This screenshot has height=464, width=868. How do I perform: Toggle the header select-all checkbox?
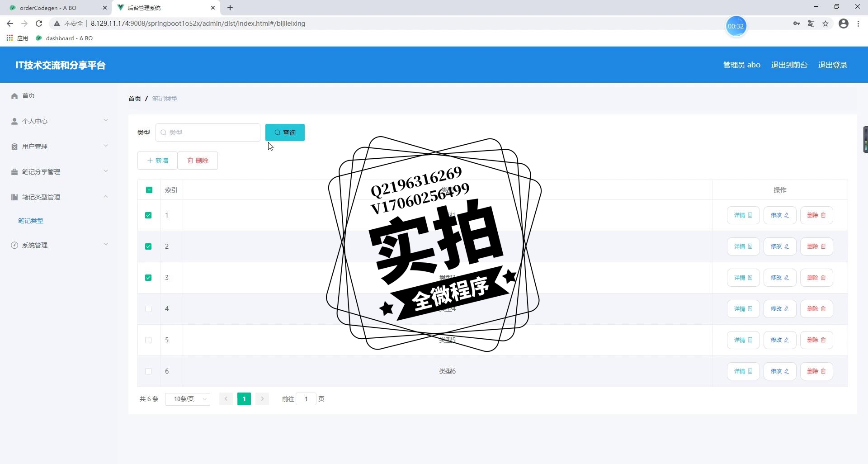click(149, 190)
